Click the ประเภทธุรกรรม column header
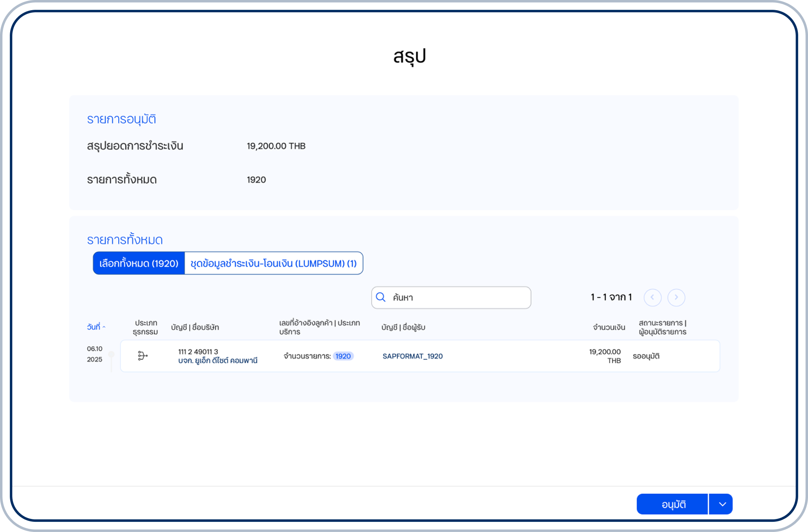 (145, 327)
